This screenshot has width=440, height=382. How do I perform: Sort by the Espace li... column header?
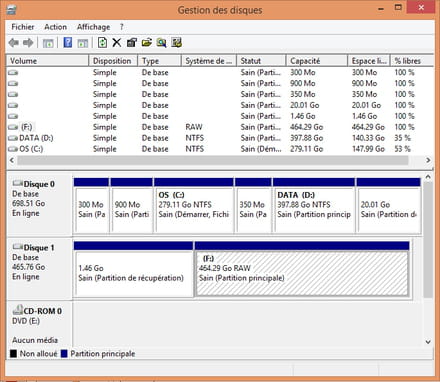pos(369,61)
